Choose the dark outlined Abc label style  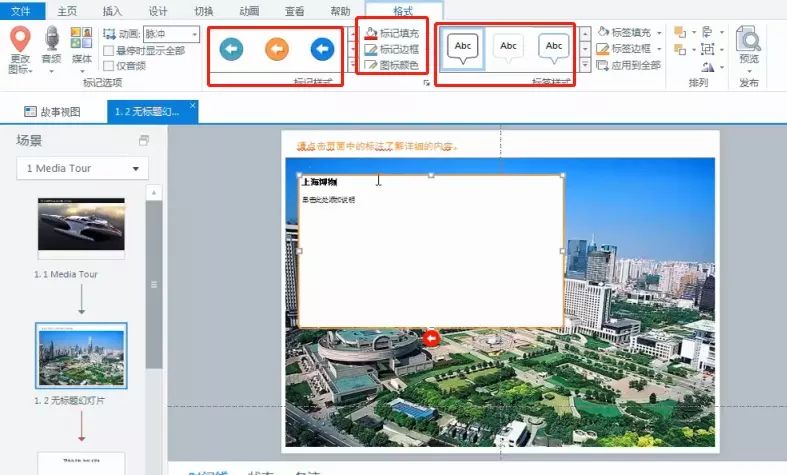pyautogui.click(x=462, y=48)
